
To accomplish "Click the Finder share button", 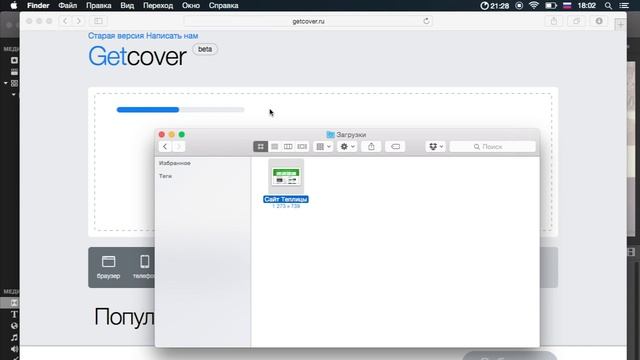I will [371, 147].
